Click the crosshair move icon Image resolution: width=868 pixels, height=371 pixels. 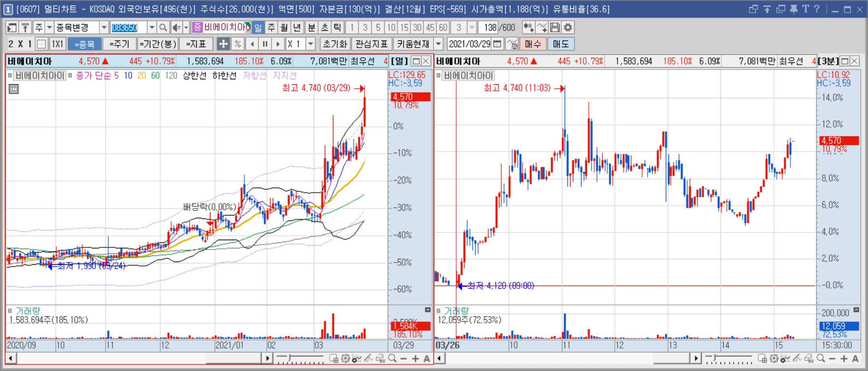point(223,44)
